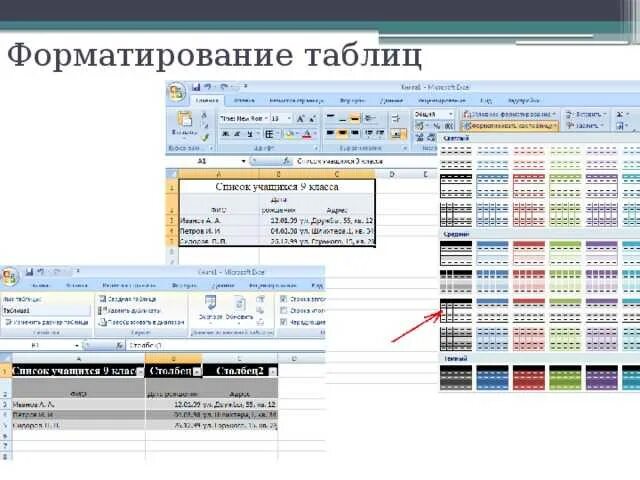Apply Italic (К) formatting
Image resolution: width=640 pixels, height=480 pixels.
(237, 134)
